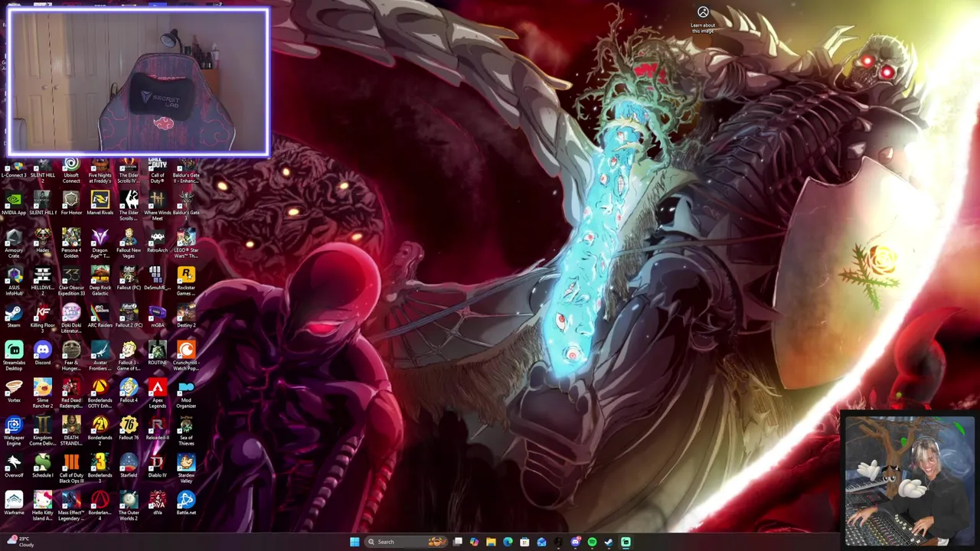
Task: Select the Overwolf desktop icon
Action: click(x=14, y=466)
